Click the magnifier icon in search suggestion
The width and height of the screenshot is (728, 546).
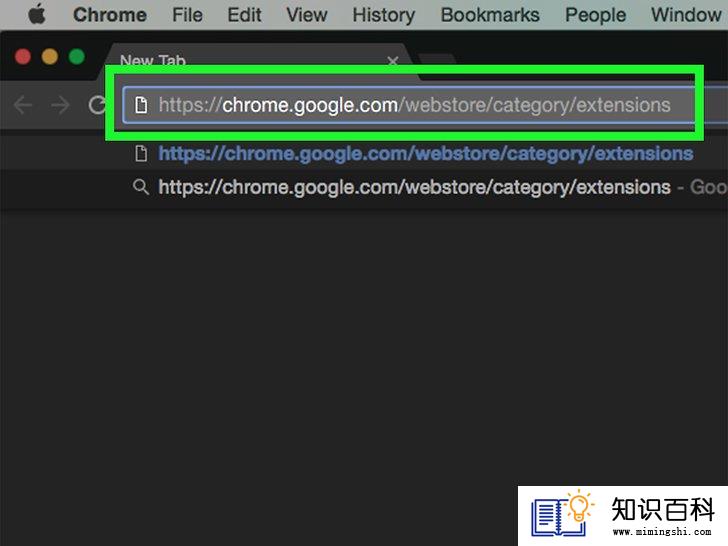[x=141, y=187]
